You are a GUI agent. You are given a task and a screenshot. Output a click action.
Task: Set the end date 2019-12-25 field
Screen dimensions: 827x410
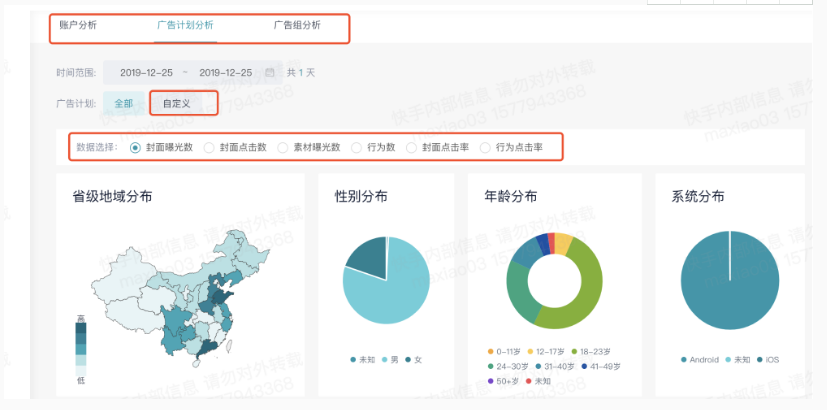pos(225,73)
